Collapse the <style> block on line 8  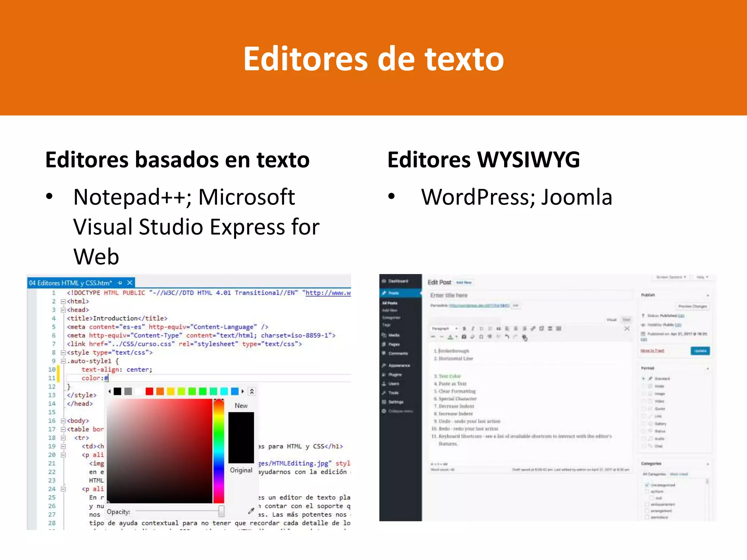tap(63, 353)
